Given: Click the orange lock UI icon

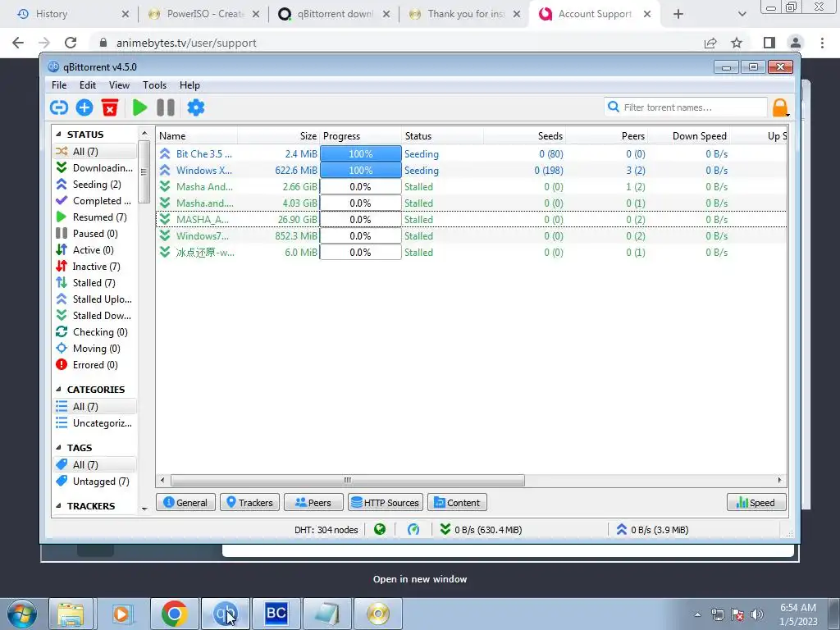Looking at the screenshot, I should pyautogui.click(x=780, y=107).
